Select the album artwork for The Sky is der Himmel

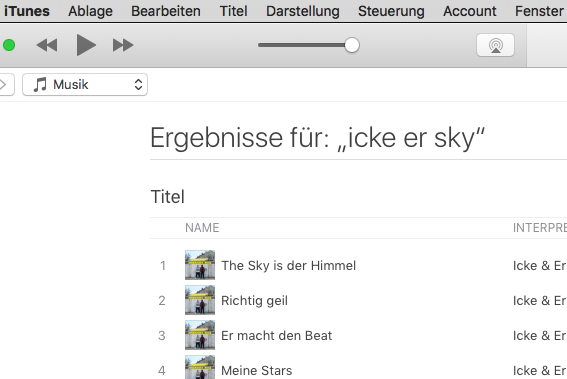[200, 265]
